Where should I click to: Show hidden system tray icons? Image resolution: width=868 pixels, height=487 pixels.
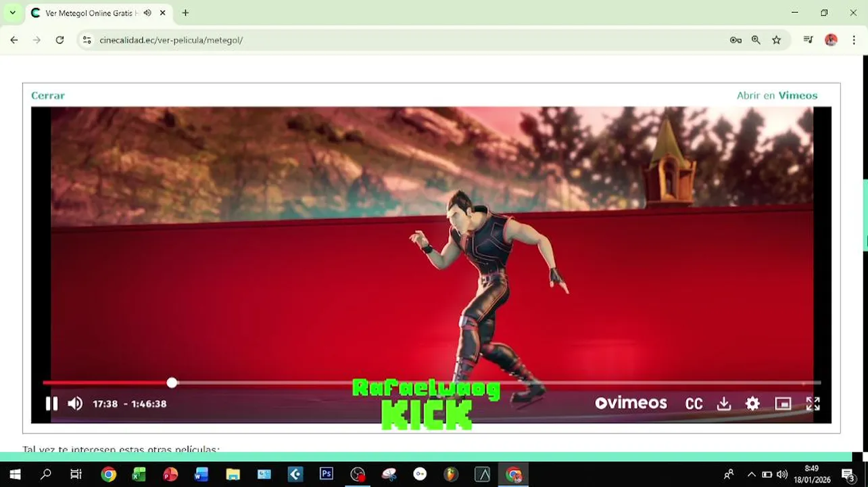pos(751,475)
